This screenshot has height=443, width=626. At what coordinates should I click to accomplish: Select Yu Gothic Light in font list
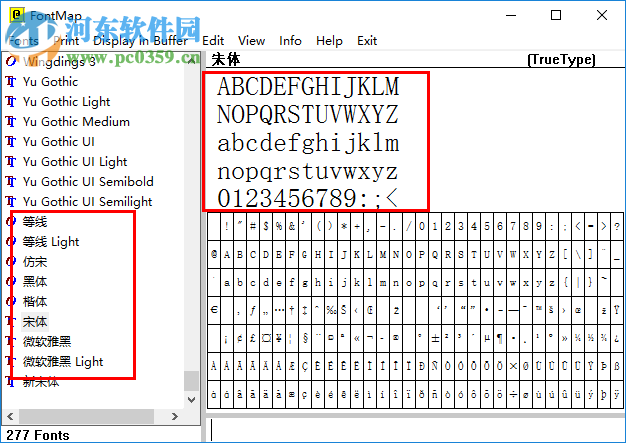(66, 102)
